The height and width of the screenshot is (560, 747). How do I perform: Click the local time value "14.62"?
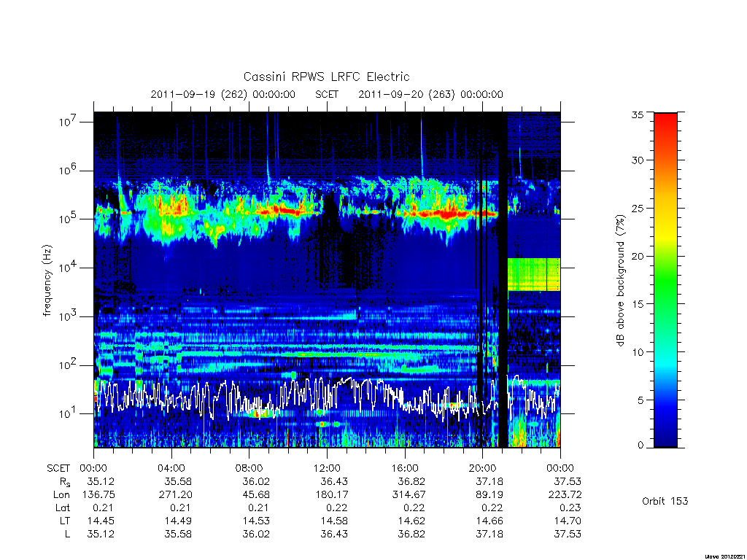411,521
